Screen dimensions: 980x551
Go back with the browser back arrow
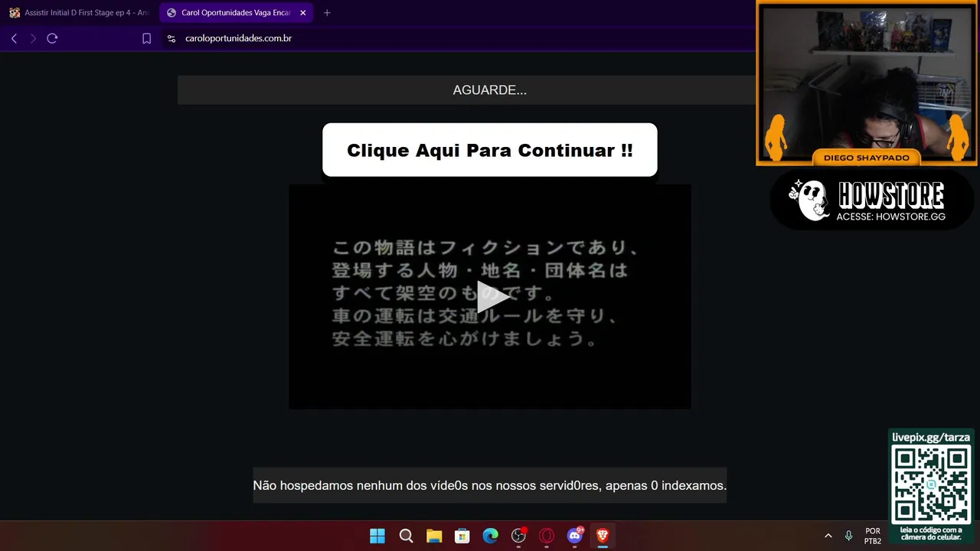14,38
